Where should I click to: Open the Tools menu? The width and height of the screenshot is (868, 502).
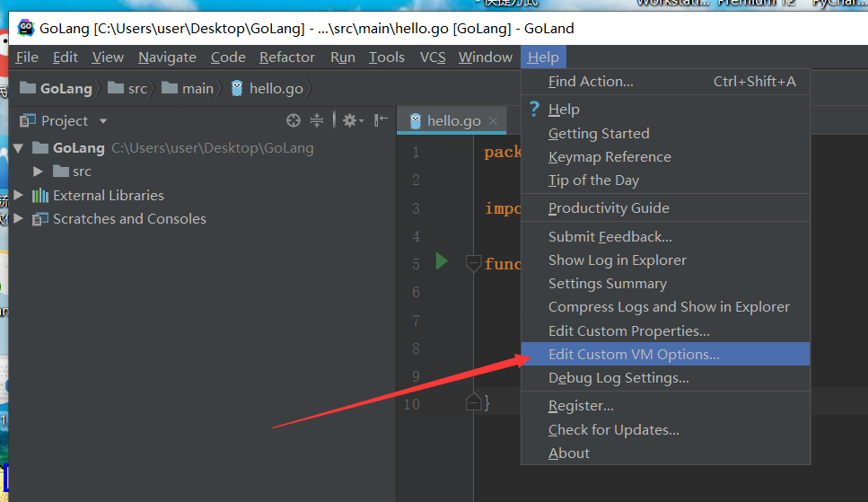[x=386, y=57]
